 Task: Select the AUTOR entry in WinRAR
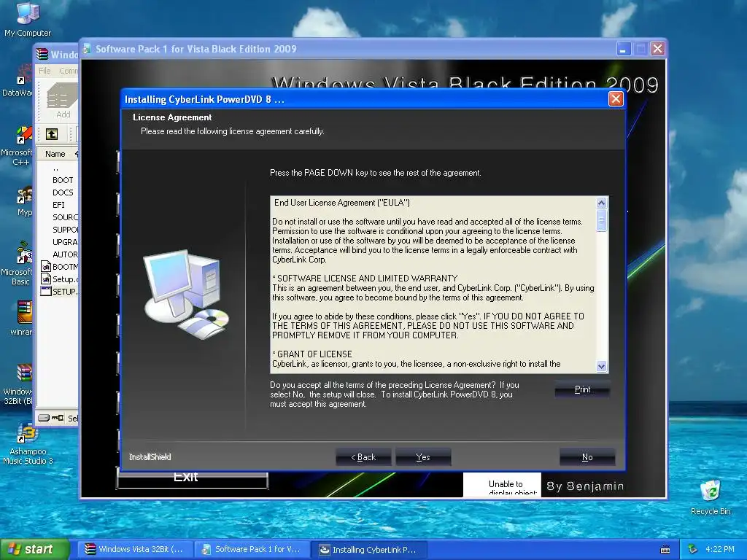click(x=65, y=254)
